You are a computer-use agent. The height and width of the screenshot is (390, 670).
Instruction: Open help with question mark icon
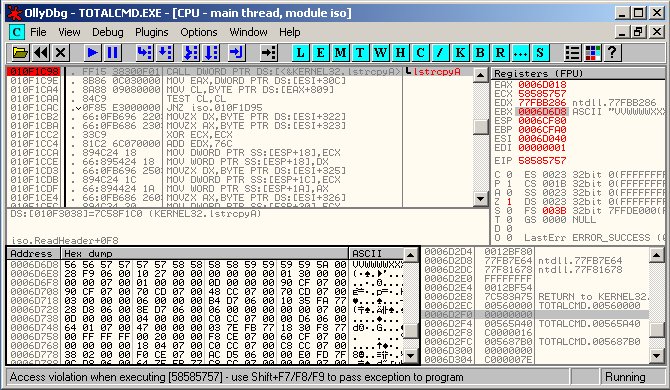[612, 53]
